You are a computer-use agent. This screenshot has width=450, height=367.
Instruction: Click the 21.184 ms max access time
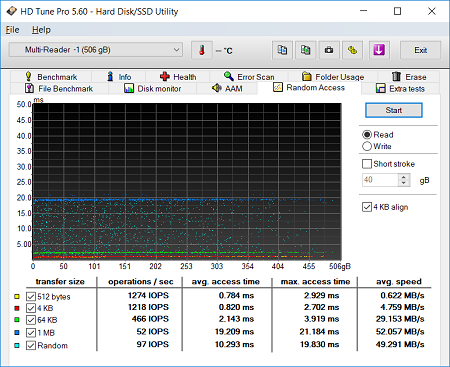pos(319,332)
